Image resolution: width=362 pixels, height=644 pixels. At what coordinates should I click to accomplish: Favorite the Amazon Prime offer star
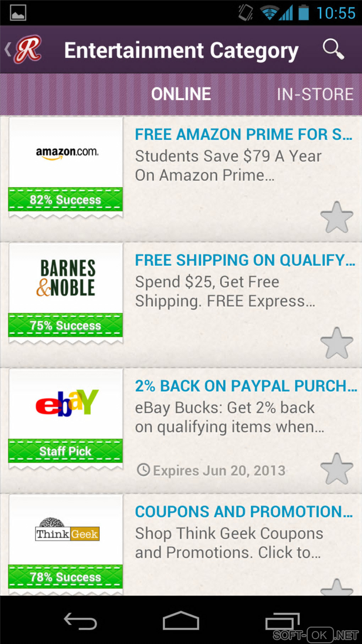point(336,217)
